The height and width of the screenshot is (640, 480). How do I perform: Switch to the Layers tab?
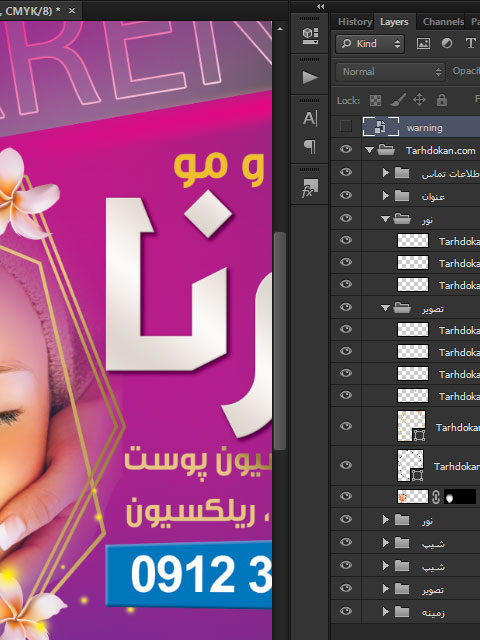click(x=394, y=22)
